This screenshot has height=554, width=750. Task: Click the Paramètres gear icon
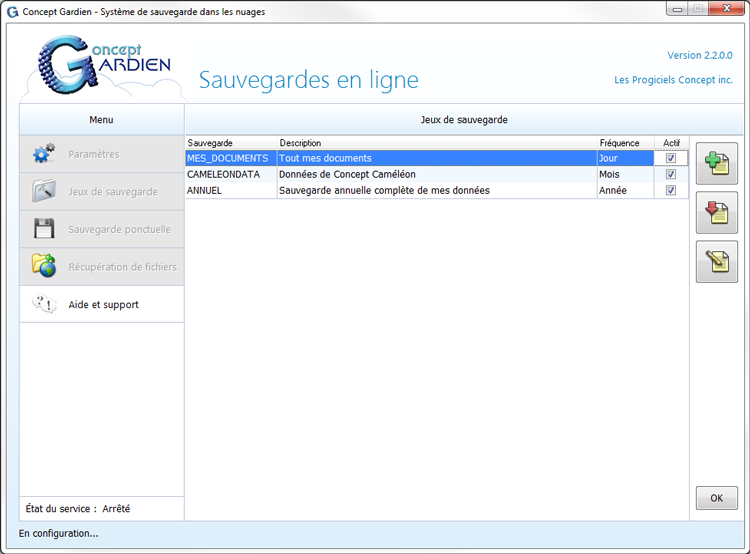tap(44, 154)
